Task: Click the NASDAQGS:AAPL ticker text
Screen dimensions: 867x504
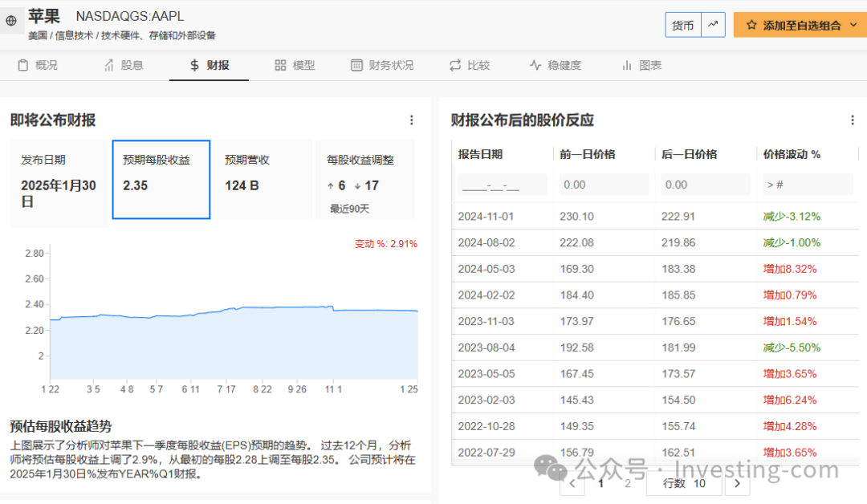Action: click(130, 17)
